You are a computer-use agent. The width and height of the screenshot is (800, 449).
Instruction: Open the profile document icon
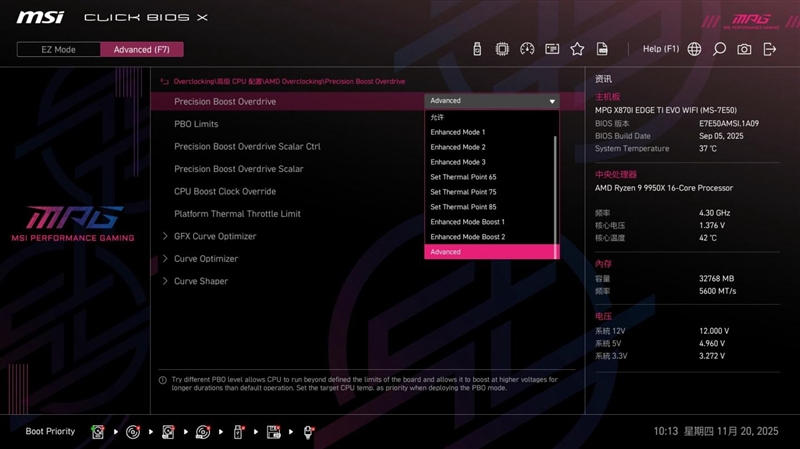602,49
